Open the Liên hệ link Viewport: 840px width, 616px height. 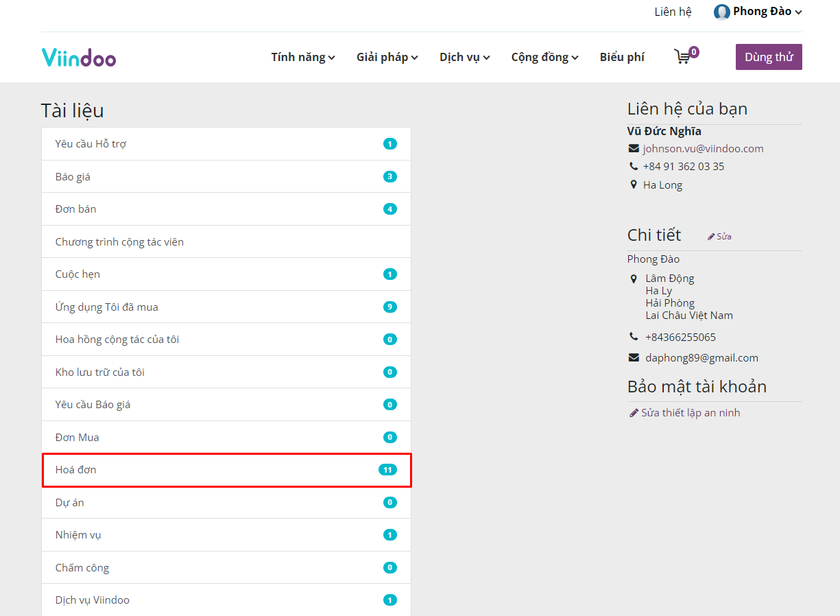[x=673, y=12]
